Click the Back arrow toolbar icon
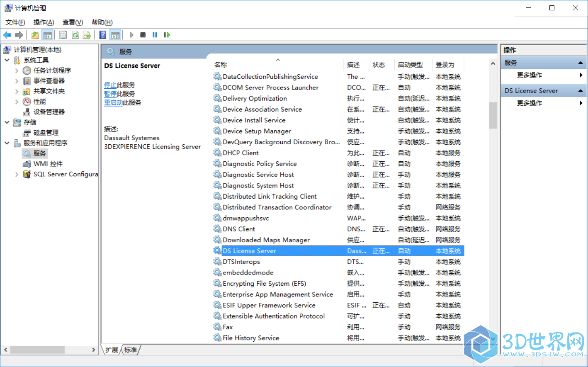The width and height of the screenshot is (588, 367). [7, 35]
